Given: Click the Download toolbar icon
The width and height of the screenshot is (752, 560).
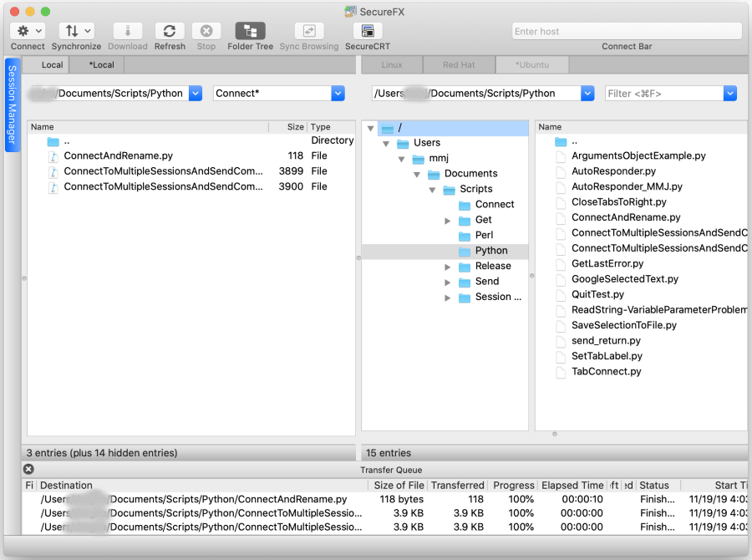Looking at the screenshot, I should [128, 31].
